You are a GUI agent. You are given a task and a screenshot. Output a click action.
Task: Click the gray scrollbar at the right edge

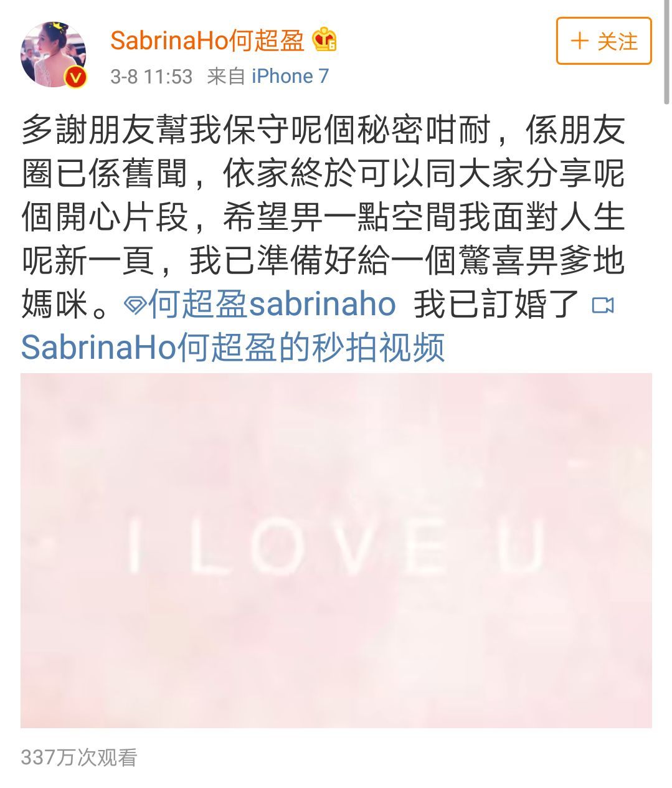pos(666,52)
